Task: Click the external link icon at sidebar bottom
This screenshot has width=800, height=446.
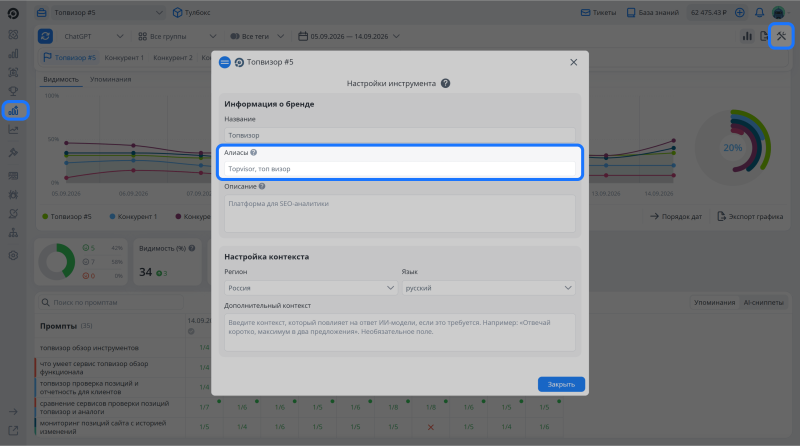Action: (x=13, y=431)
